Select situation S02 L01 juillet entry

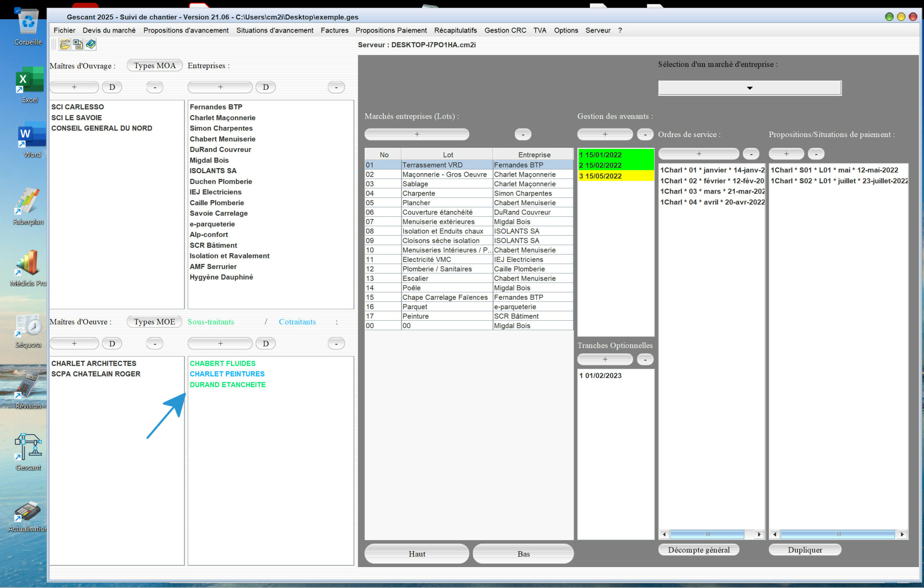(839, 181)
